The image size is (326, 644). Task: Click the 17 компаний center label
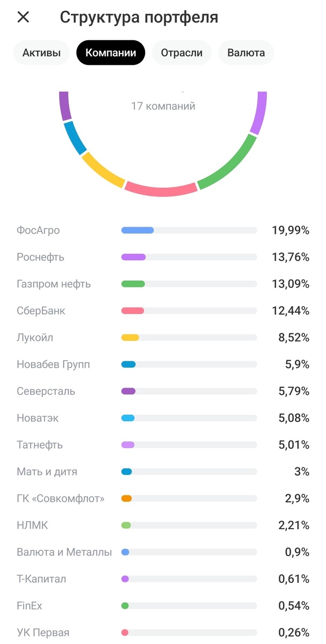click(x=163, y=106)
